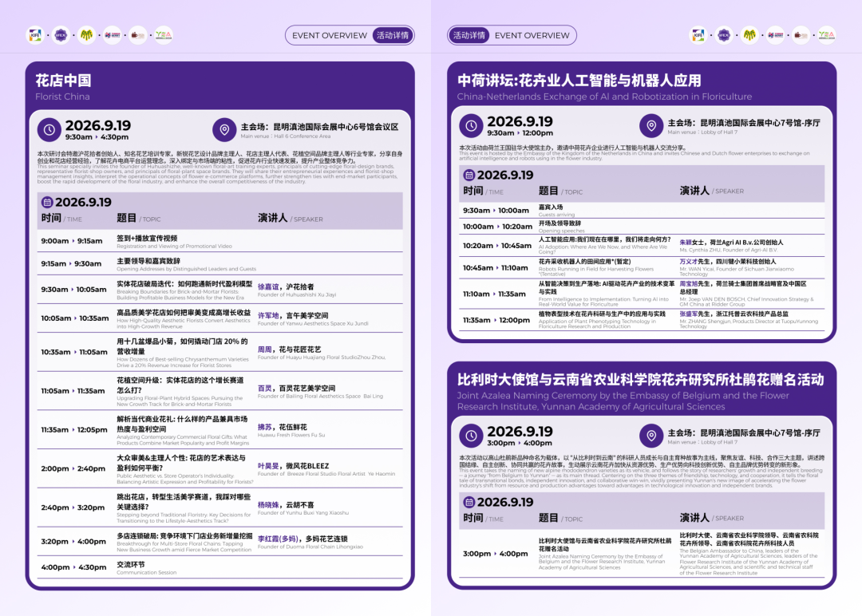Click the clock icon beside 3:00pm–4:00pm
The width and height of the screenshot is (862, 616).
click(471, 436)
